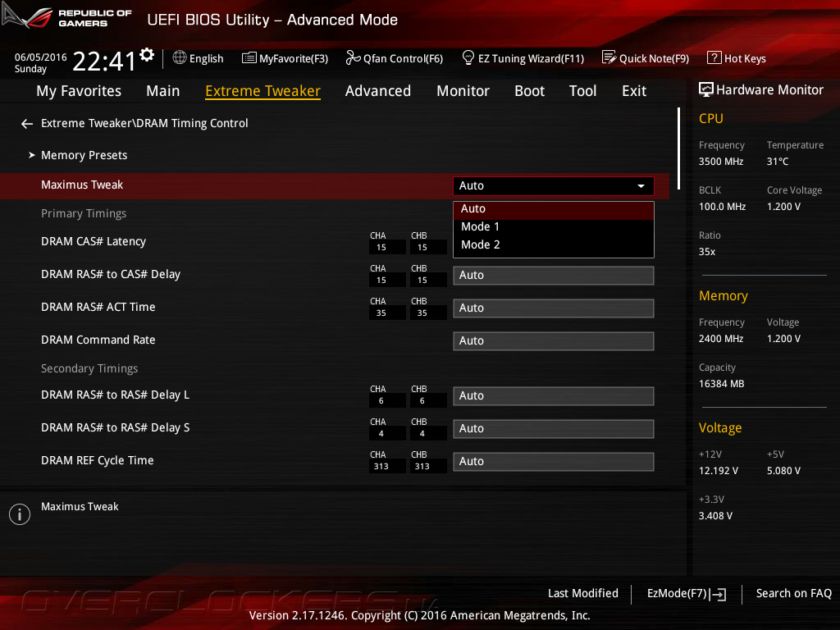Click Search on FAQ
Screen dimensions: 840x630
point(793,593)
